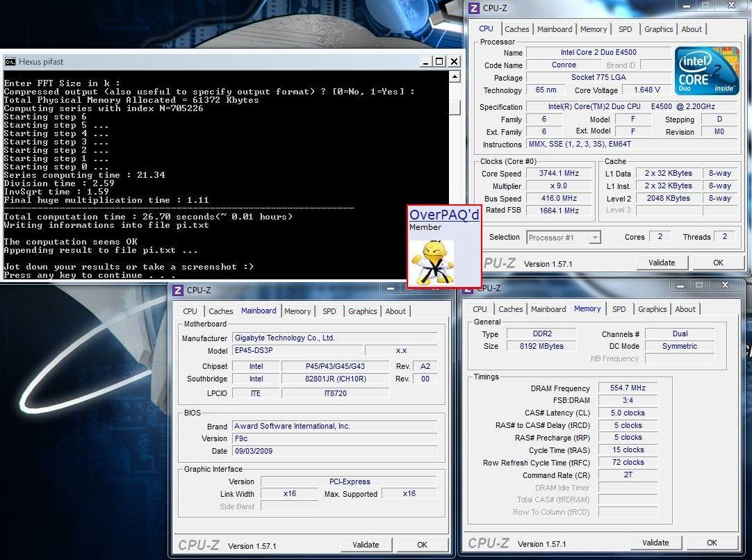Go to the About tab in the Memory window
The image size is (752, 560).
685,309
